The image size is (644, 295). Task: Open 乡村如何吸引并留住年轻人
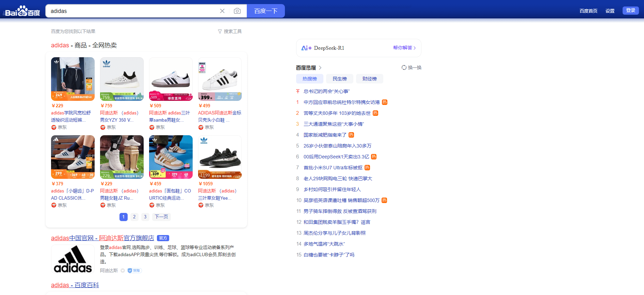[332, 189]
